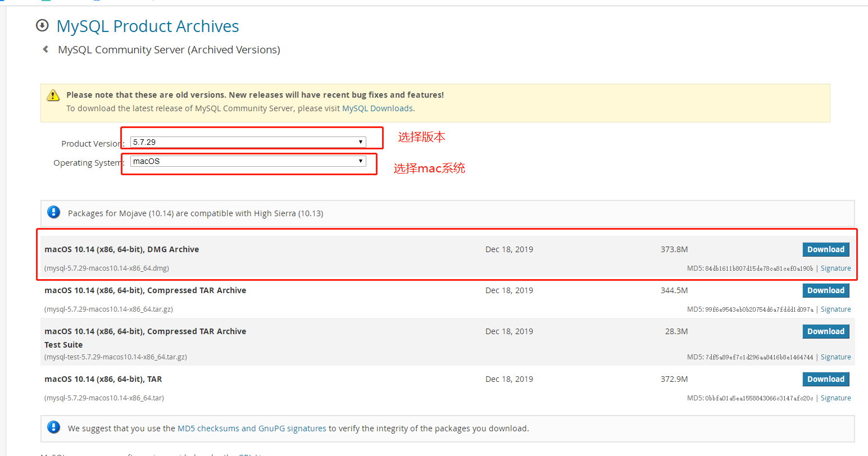Click MySQL Community Server (Archived Versions) title
The height and width of the screenshot is (456, 868).
(169, 50)
